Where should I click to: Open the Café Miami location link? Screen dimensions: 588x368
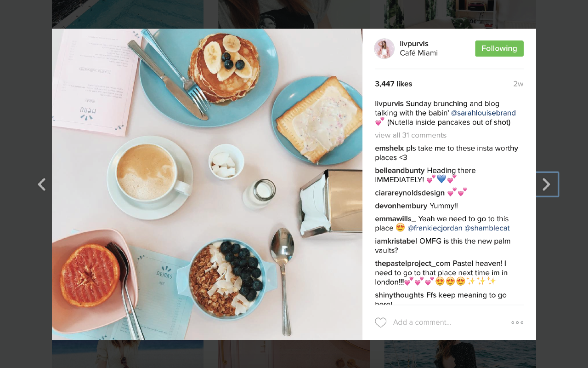tap(418, 53)
